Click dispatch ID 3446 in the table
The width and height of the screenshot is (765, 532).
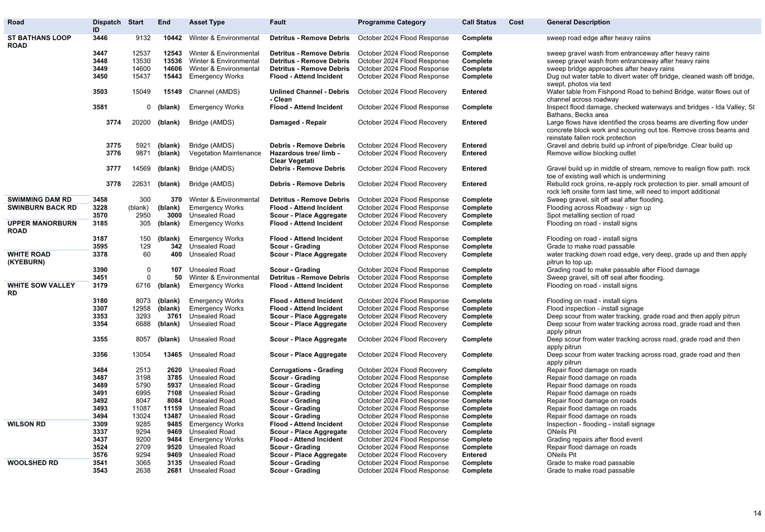point(100,37)
